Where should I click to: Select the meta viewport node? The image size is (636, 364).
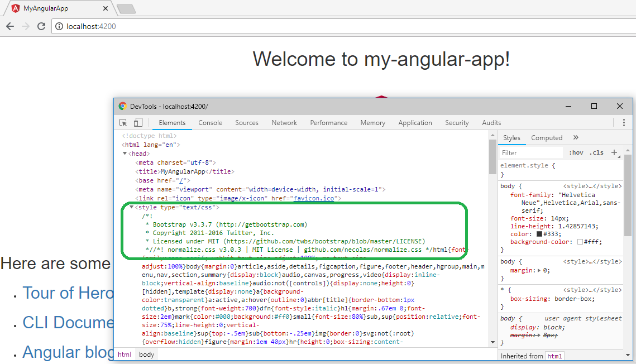(x=260, y=189)
